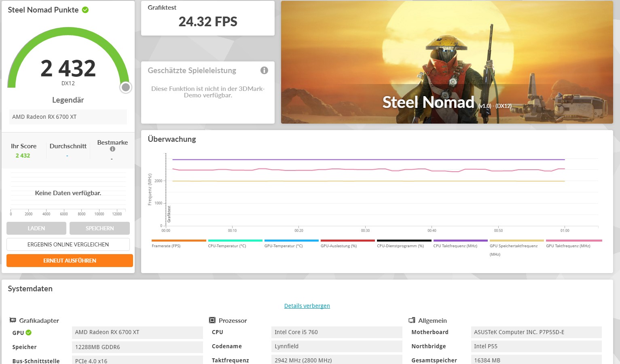620x364 pixels.
Task: Click the Bestmarke column label
Action: (x=112, y=142)
